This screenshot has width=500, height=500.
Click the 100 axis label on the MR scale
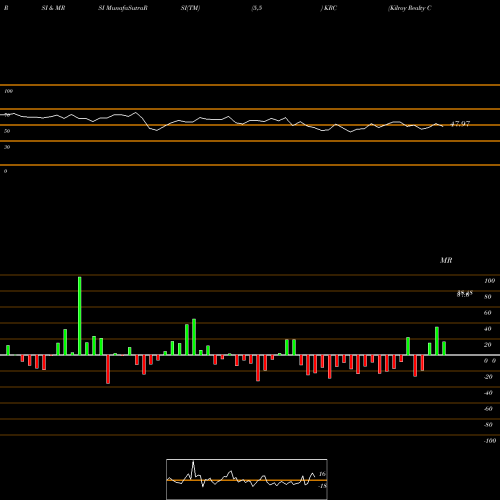(x=489, y=281)
